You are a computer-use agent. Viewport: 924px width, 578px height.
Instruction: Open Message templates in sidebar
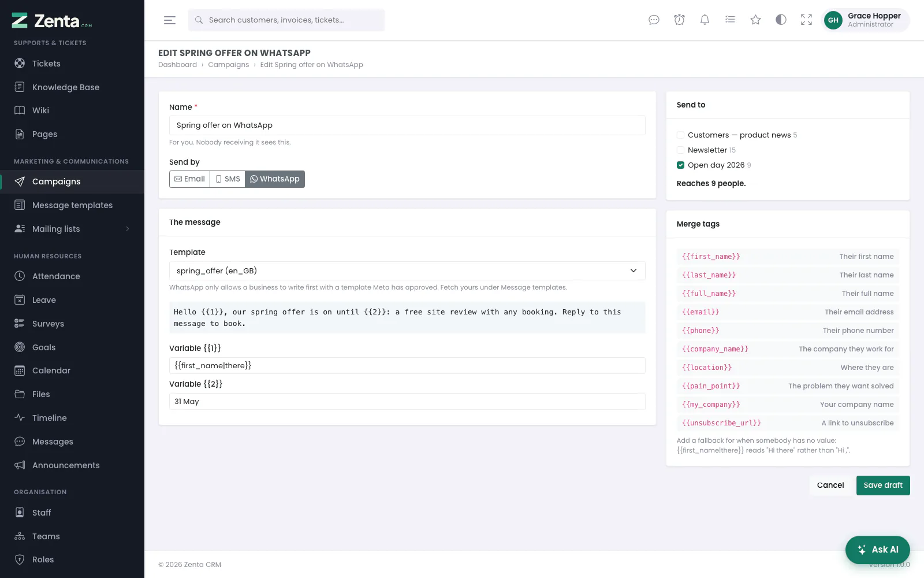tap(72, 205)
